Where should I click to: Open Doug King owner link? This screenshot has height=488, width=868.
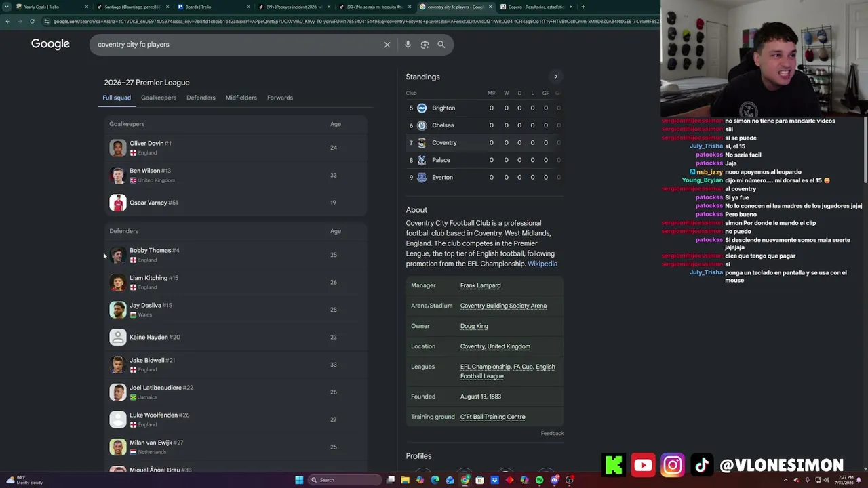pos(474,326)
